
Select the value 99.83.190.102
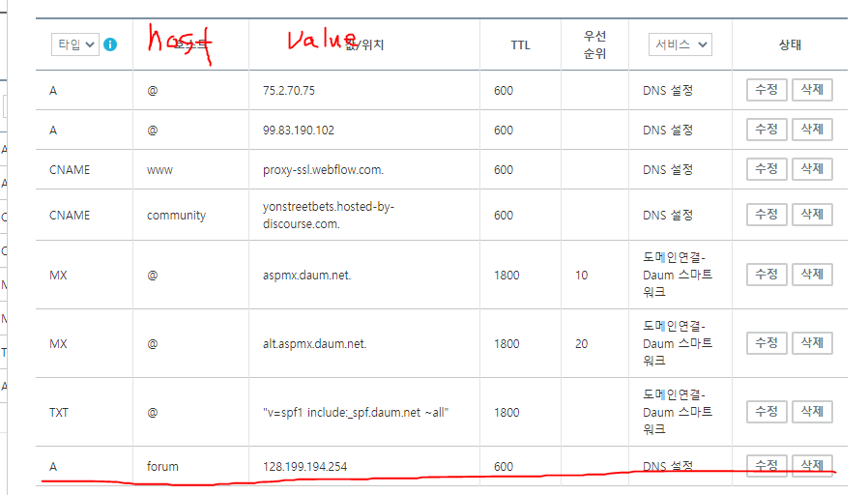299,131
